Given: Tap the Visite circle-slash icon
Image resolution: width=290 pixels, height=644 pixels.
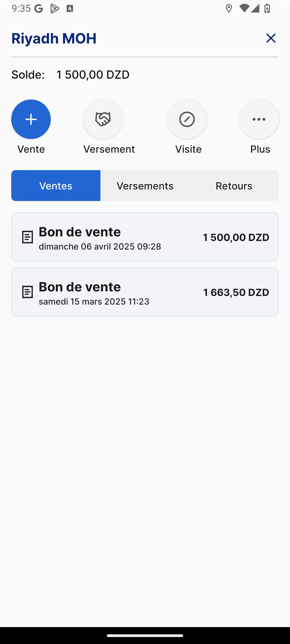Looking at the screenshot, I should coord(187,119).
